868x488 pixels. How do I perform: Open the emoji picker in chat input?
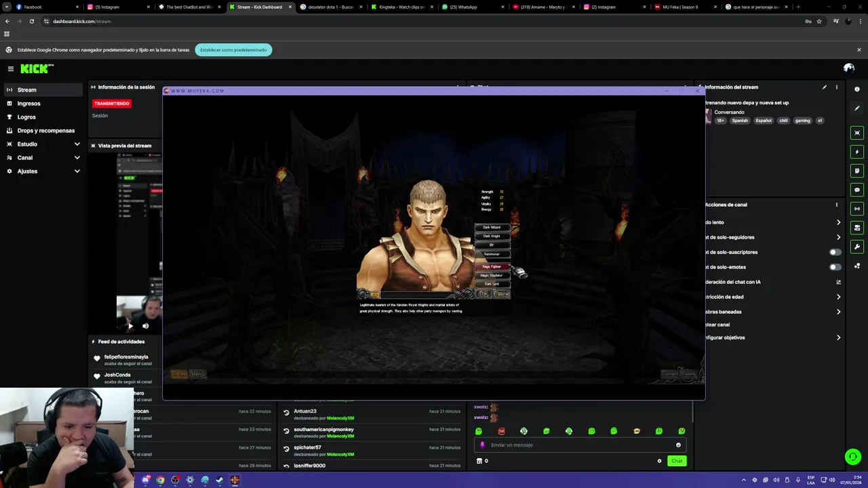[x=678, y=445]
